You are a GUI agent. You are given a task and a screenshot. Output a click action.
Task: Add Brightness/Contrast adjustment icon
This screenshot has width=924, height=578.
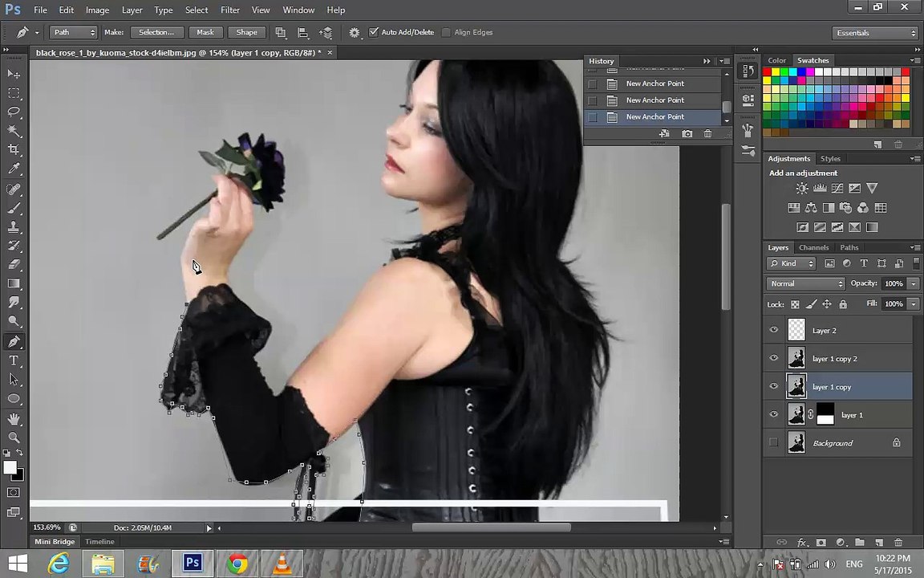point(801,188)
